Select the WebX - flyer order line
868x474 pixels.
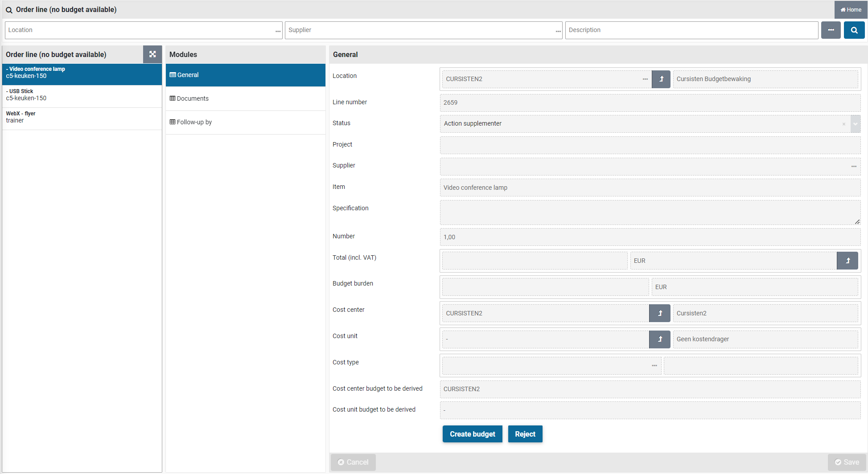pos(82,117)
